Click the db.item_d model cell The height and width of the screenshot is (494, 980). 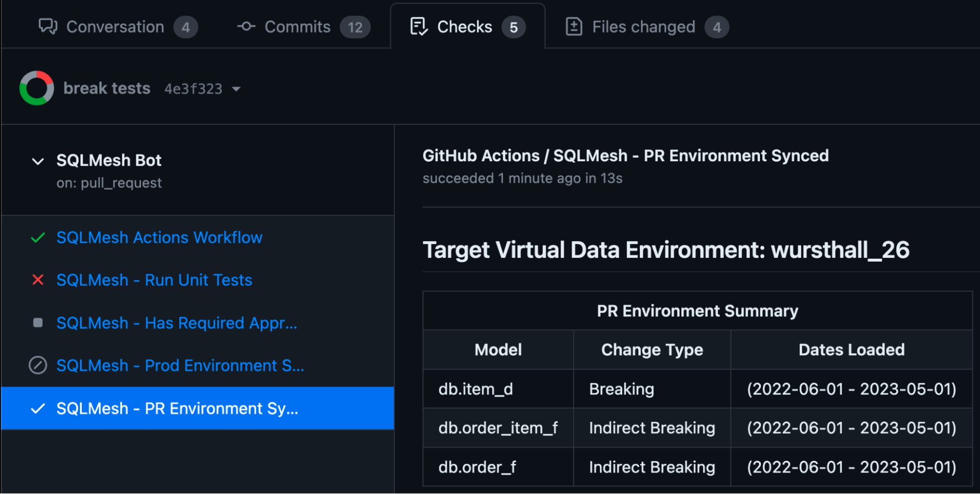click(x=498, y=389)
